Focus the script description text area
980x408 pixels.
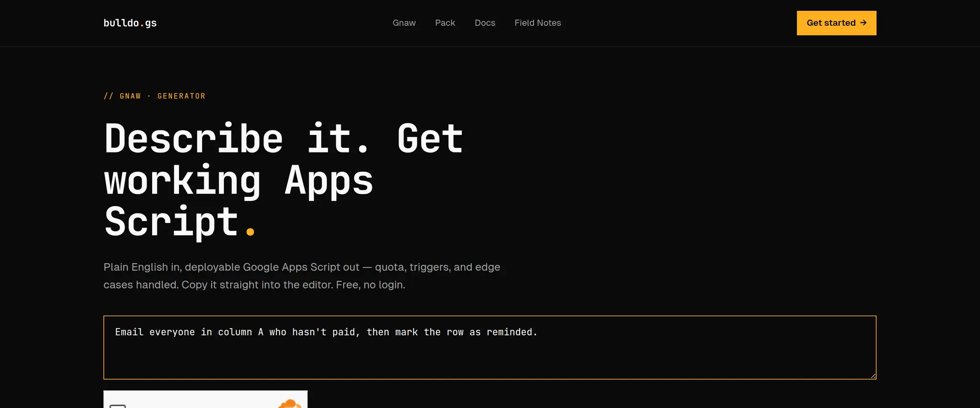[x=490, y=347]
